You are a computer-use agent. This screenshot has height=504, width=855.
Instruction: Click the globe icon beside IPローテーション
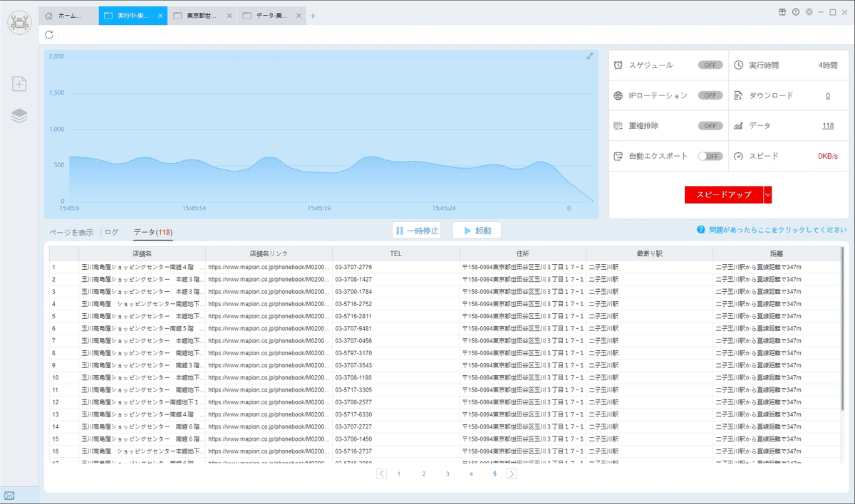[x=618, y=95]
